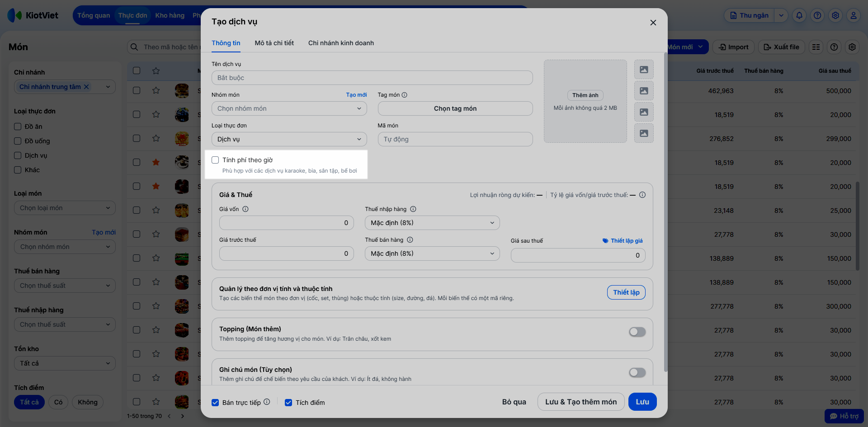
Task: Click info icon next to Thuế bán hàng
Action: click(x=410, y=240)
